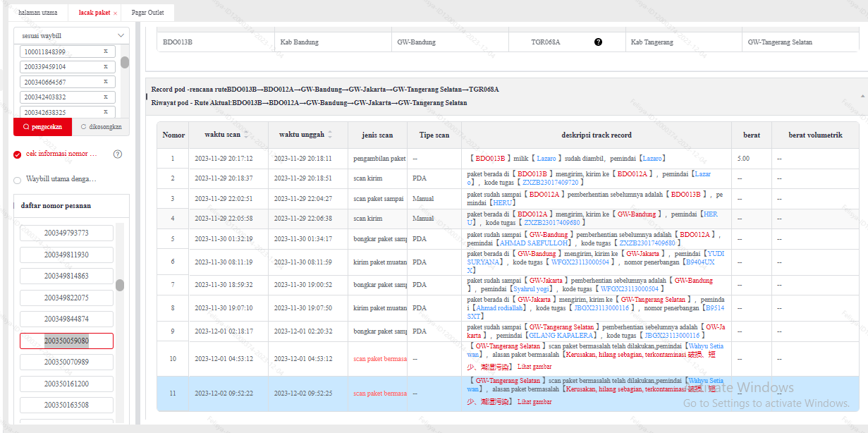Screen dimensions: 868x433
Task: Select highlighted order number 200350059080
Action: click(66, 341)
